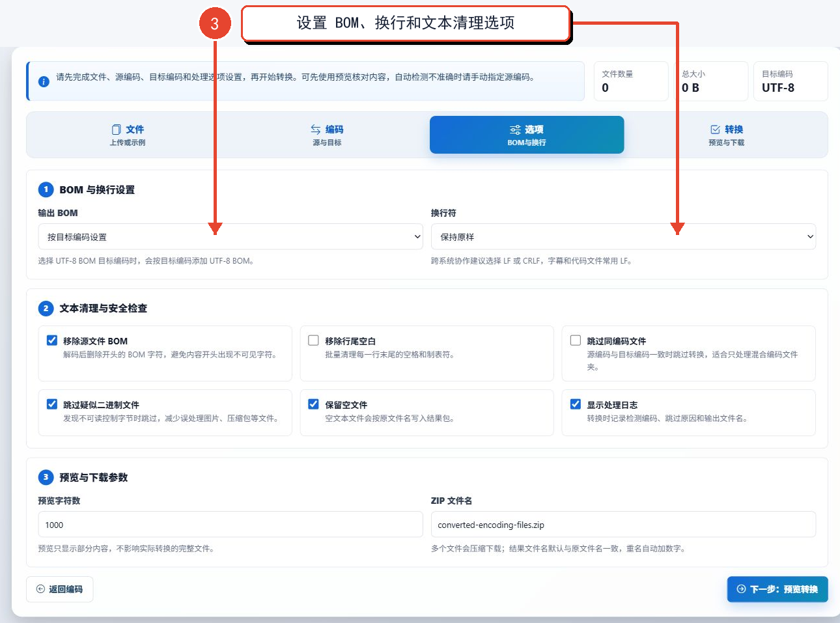Click hint text 选择 UTF-8 BOM 目标编码时
The width and height of the screenshot is (840, 623).
(146, 261)
